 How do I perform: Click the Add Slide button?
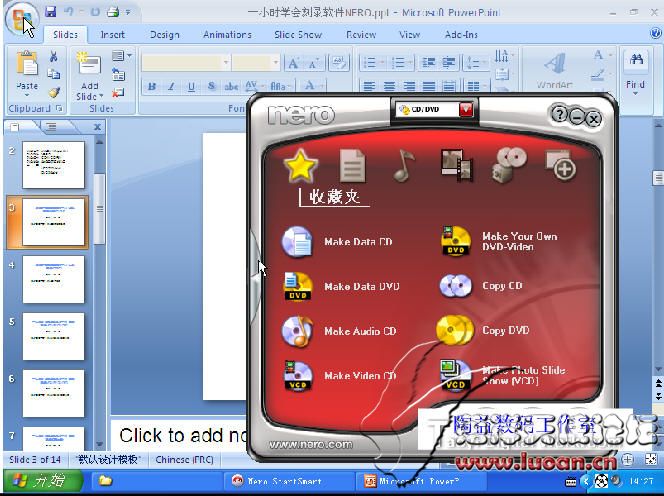pyautogui.click(x=89, y=76)
